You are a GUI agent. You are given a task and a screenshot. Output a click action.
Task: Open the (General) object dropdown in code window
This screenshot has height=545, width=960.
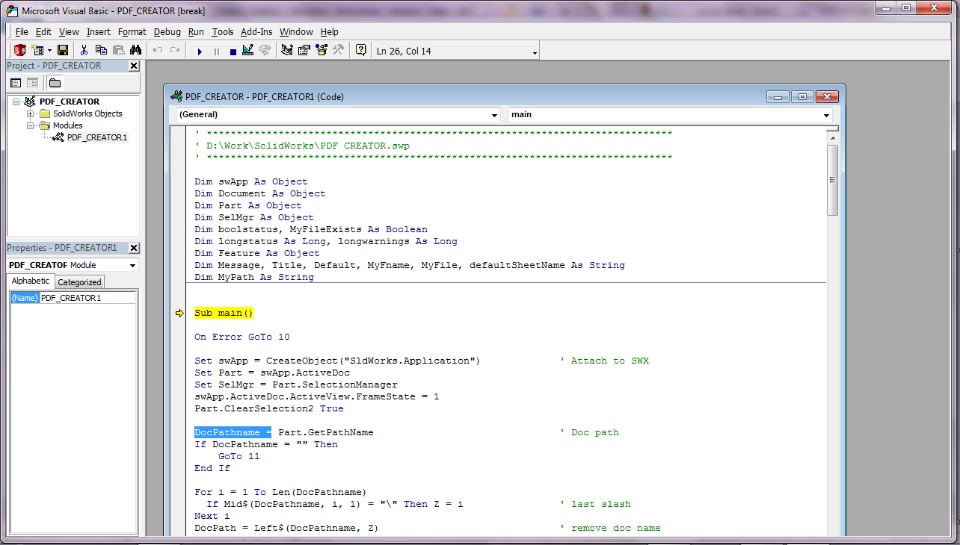pos(493,115)
